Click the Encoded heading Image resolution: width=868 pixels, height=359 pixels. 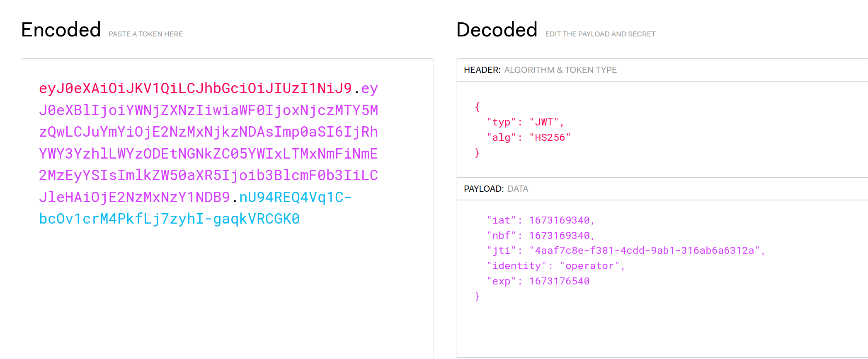tap(61, 30)
